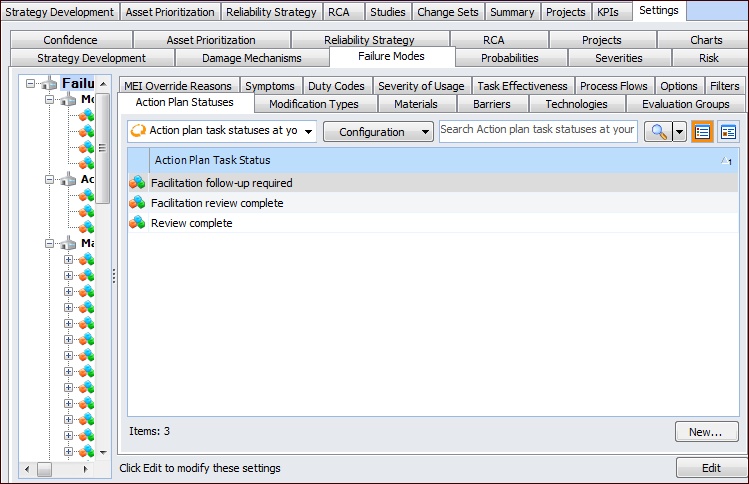Select 'Facilitation review complete' row
The image size is (749, 484).
pos(433,203)
